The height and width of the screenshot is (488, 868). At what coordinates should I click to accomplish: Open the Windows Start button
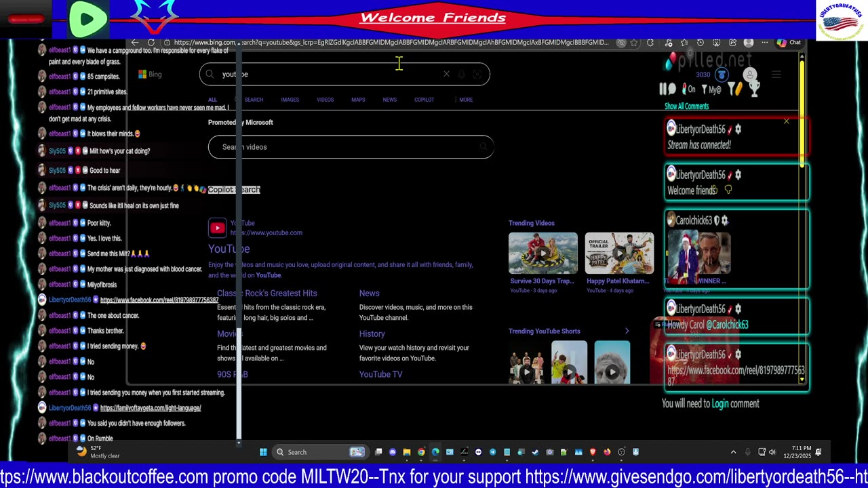pyautogui.click(x=263, y=452)
